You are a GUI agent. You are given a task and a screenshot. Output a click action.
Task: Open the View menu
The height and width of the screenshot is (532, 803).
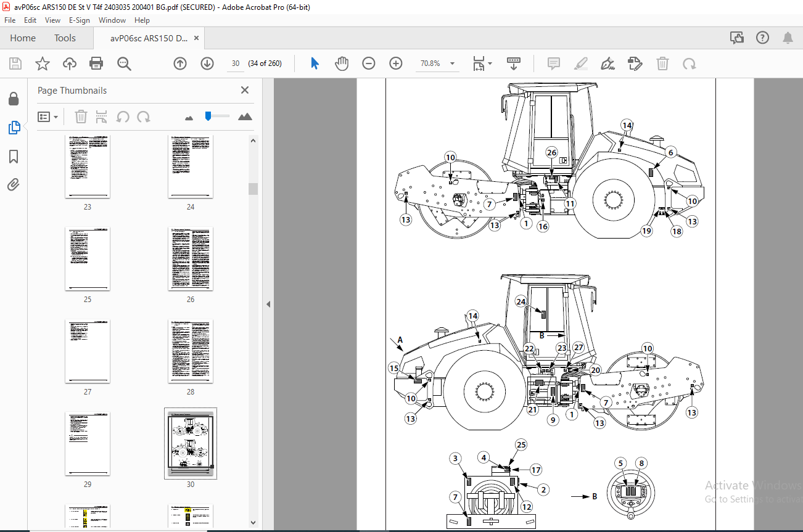[x=52, y=20]
